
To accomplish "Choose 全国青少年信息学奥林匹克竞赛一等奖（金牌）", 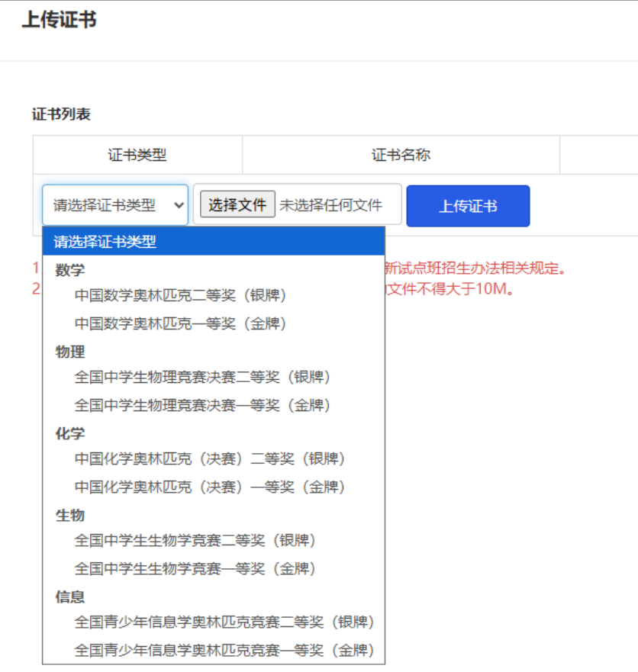I will click(224, 651).
